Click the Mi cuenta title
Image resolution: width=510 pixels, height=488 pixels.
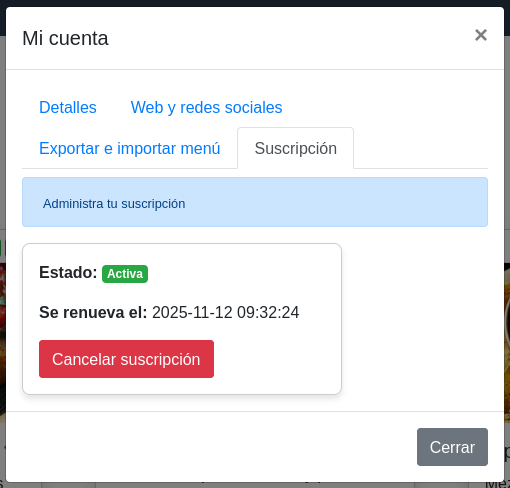click(x=65, y=38)
